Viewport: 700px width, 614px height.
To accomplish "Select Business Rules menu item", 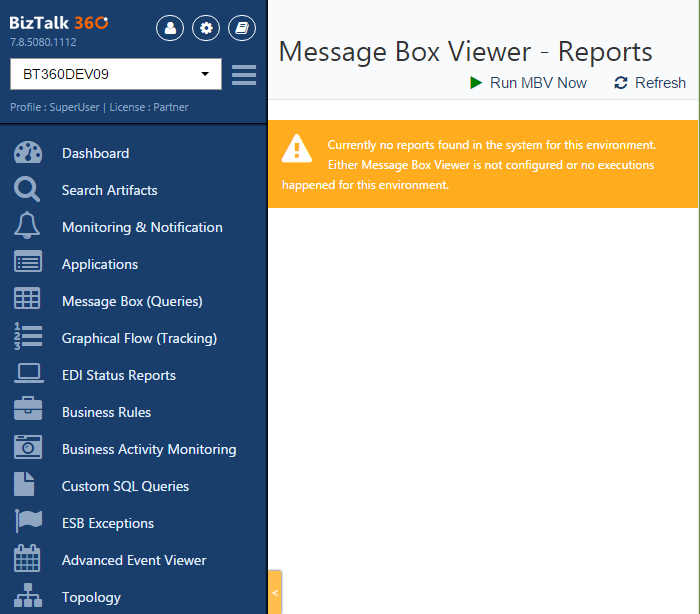I will (106, 412).
